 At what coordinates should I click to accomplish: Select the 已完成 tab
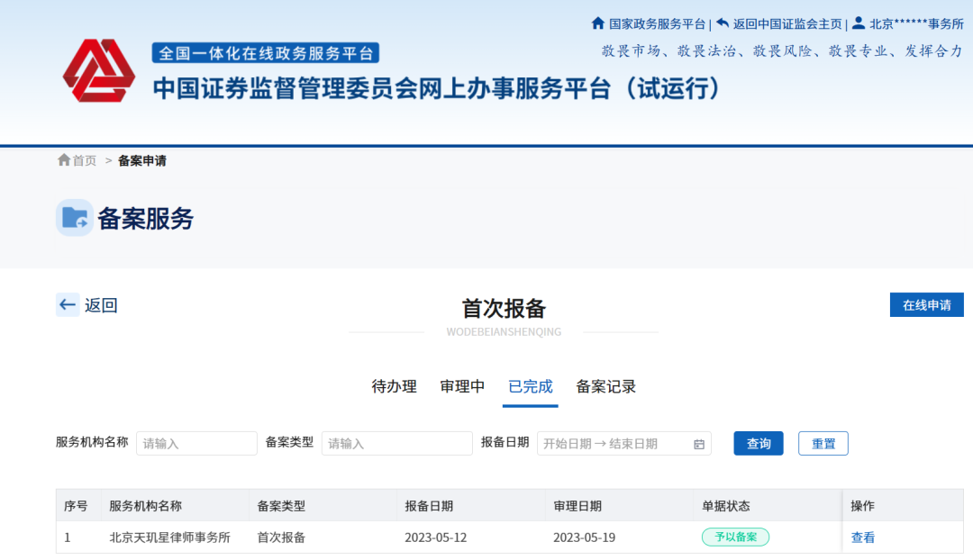point(530,386)
